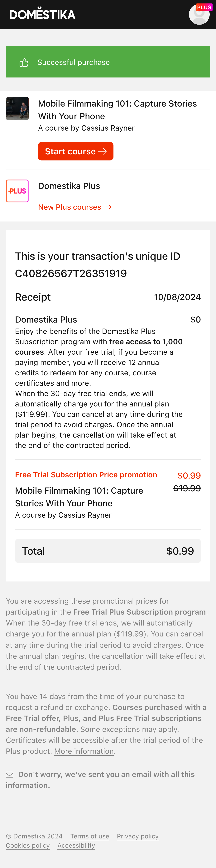The image size is (216, 868).
Task: Click the Domestika Plus square logo
Action: (17, 191)
